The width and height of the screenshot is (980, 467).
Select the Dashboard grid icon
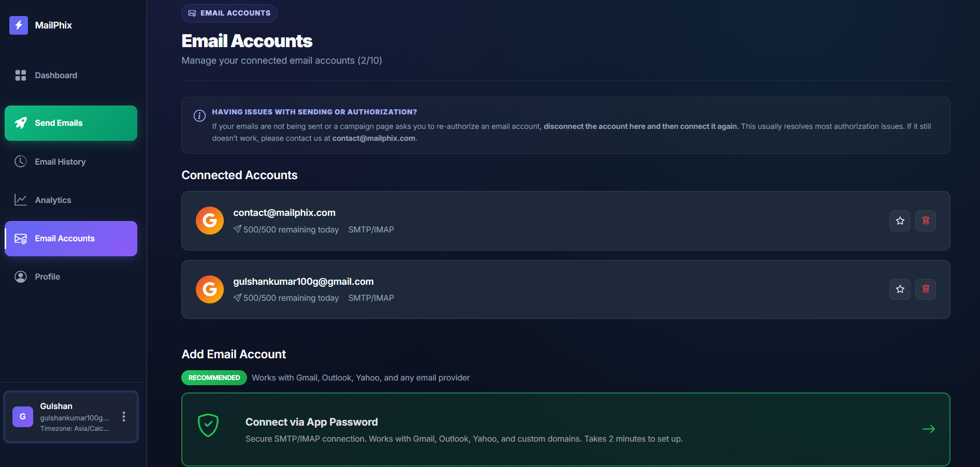[x=21, y=75]
